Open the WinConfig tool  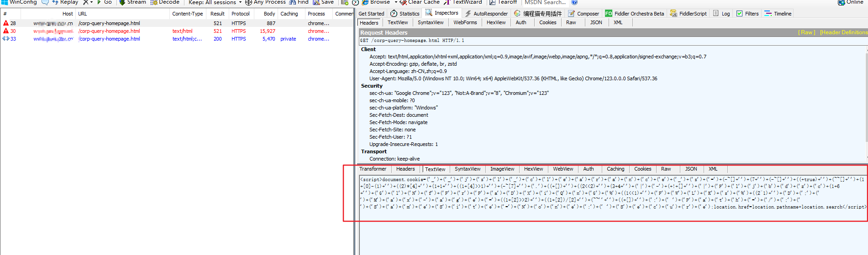[x=19, y=2]
